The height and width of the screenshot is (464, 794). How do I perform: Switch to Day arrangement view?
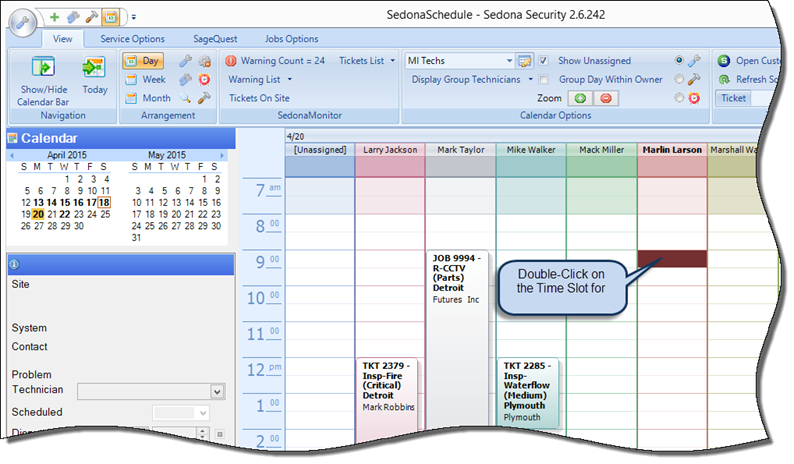(x=143, y=61)
